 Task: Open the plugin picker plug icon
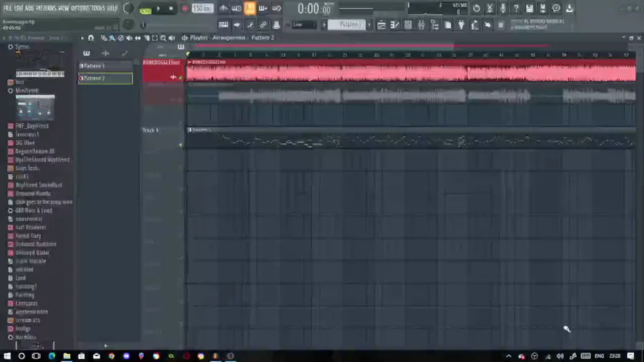coord(462,25)
